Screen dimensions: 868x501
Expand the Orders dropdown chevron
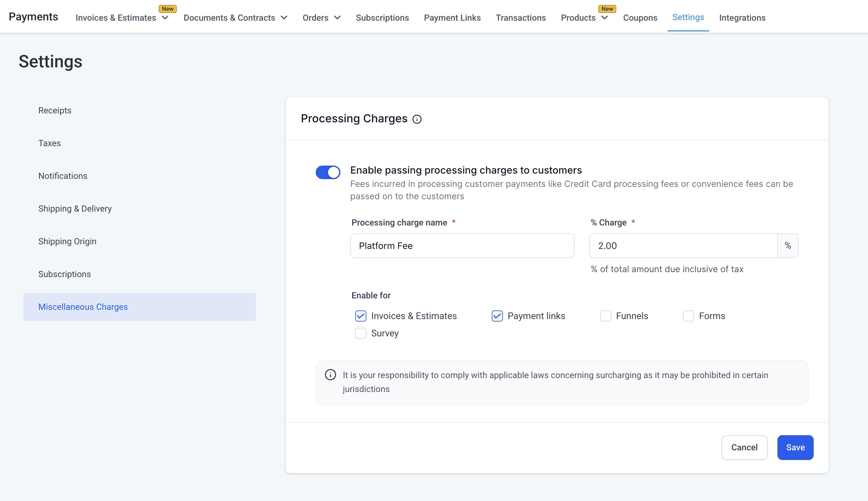(x=337, y=18)
